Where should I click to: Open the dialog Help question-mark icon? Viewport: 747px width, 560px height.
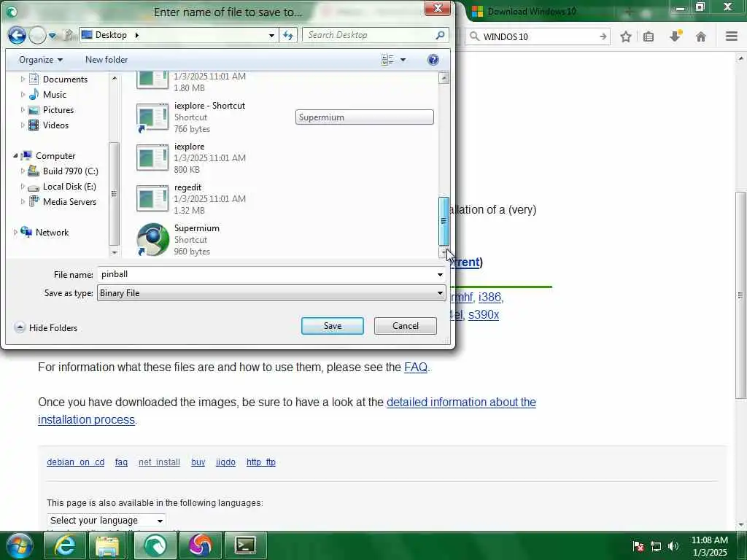point(433,60)
